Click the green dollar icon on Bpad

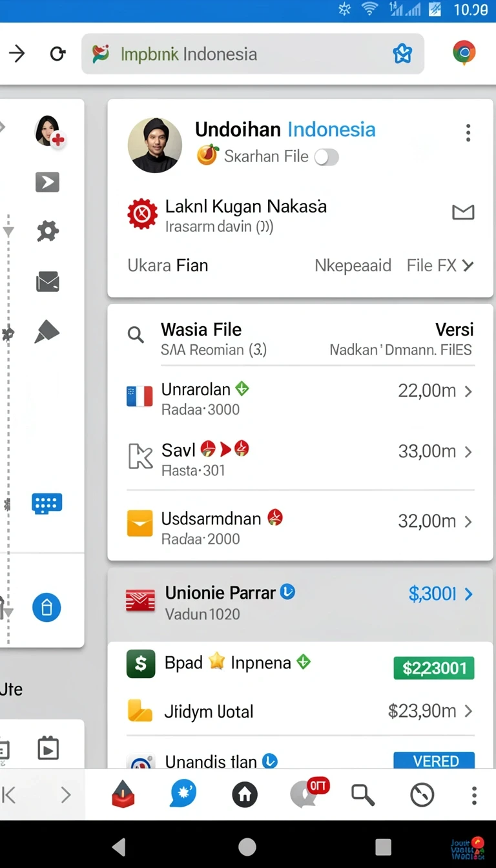point(141,664)
